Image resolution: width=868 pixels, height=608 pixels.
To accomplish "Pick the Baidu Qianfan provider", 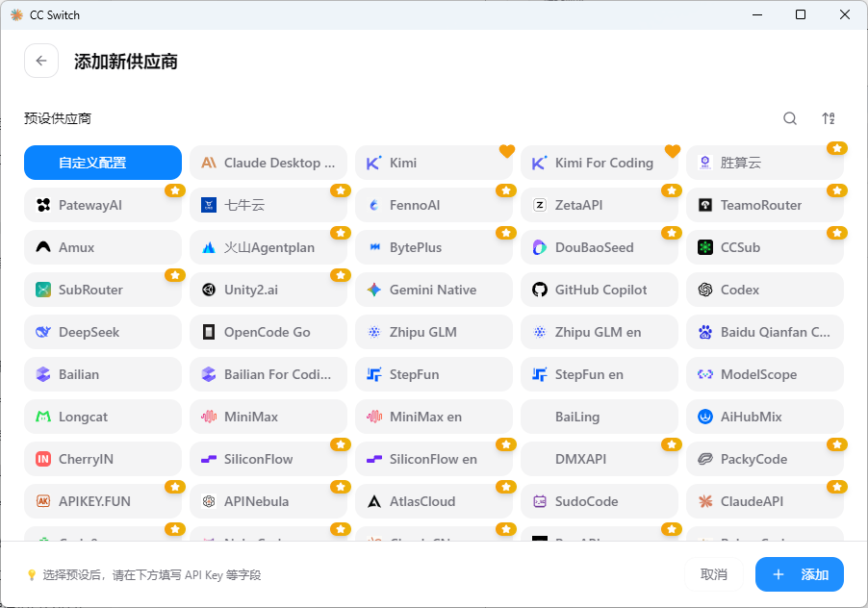I will tap(765, 332).
